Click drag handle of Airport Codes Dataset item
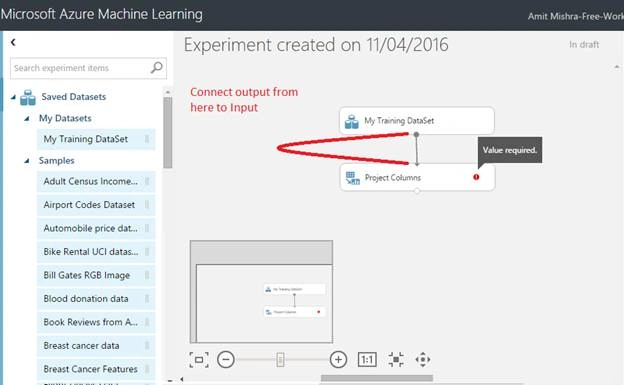The height and width of the screenshot is (385, 624). point(147,205)
